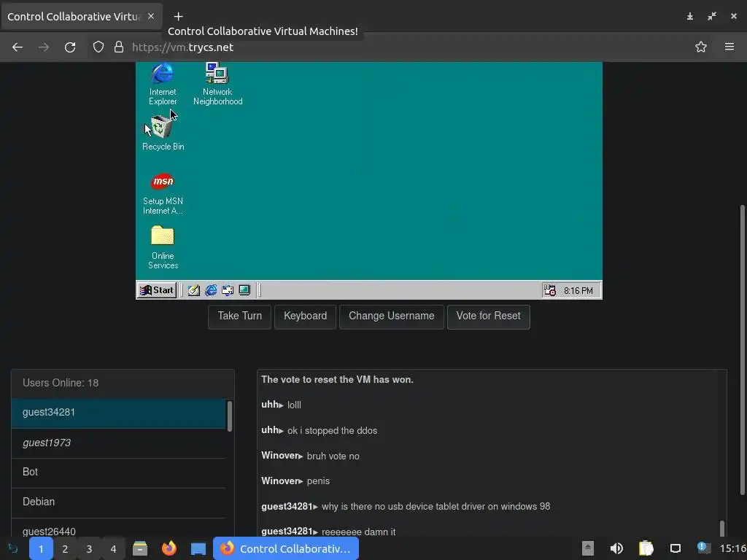Click the View Channels quick launch icon
Viewport: 747px width, 560px height.
[x=244, y=290]
